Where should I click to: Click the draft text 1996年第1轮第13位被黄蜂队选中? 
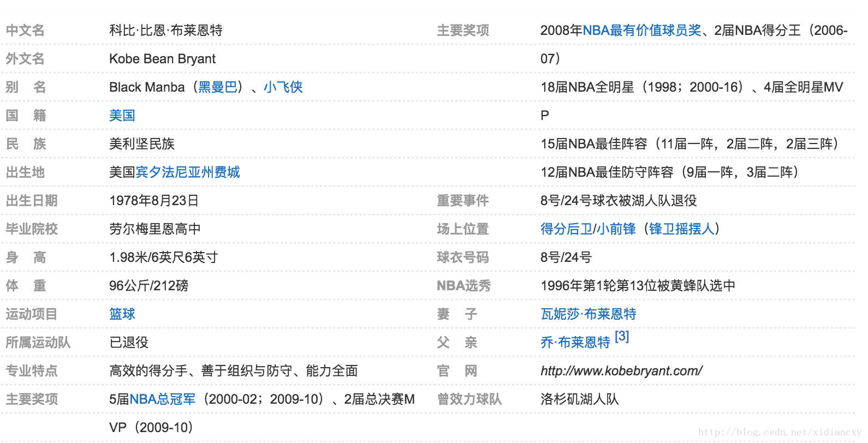[x=638, y=286]
